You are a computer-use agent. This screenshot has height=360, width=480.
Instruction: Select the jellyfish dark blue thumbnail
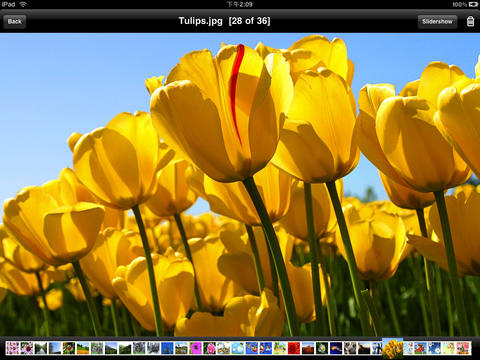pyautogui.click(x=336, y=348)
